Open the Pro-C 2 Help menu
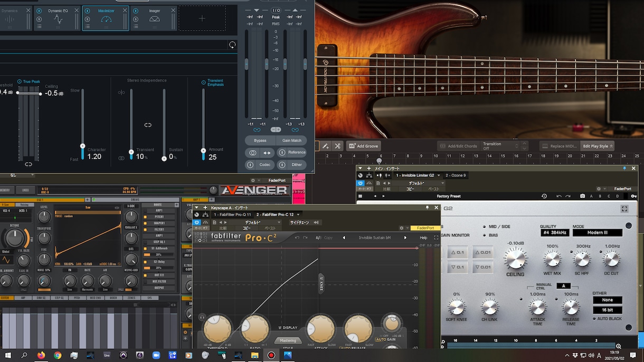Image resolution: width=644 pixels, height=362 pixels. pos(423,237)
